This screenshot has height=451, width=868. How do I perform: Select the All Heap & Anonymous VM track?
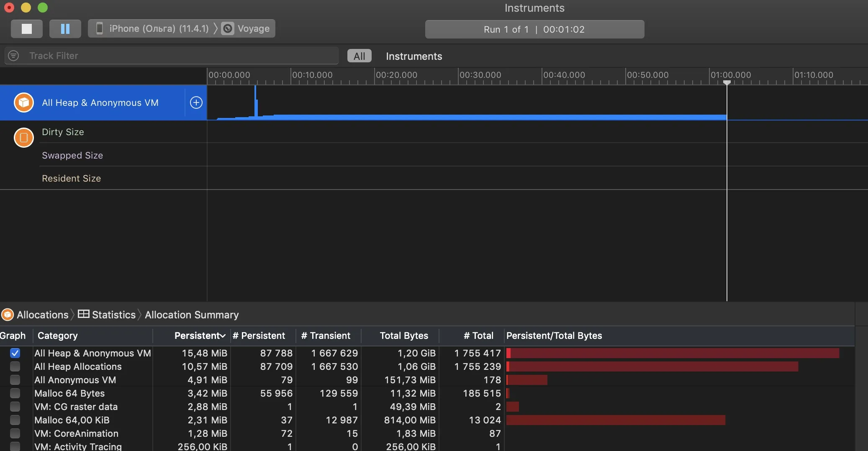(103, 102)
